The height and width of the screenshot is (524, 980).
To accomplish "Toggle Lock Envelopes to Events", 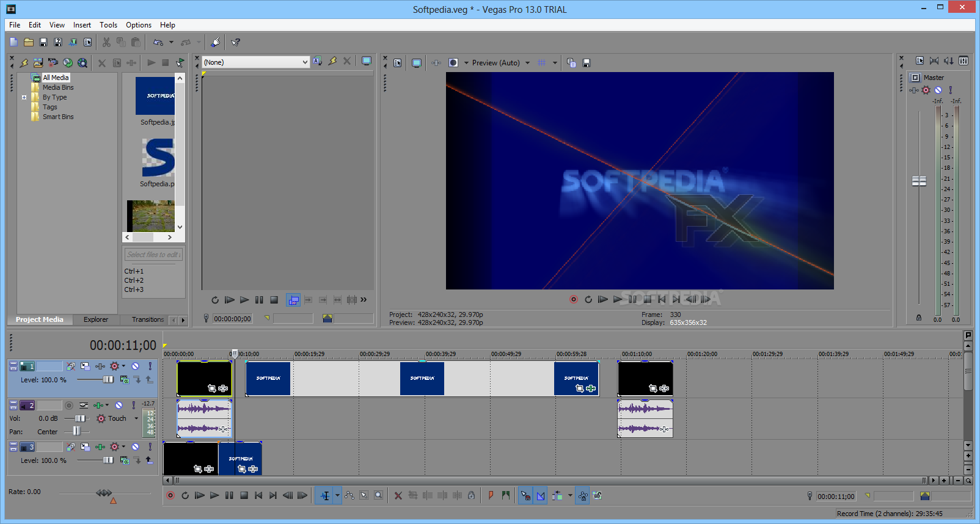I will [x=583, y=495].
